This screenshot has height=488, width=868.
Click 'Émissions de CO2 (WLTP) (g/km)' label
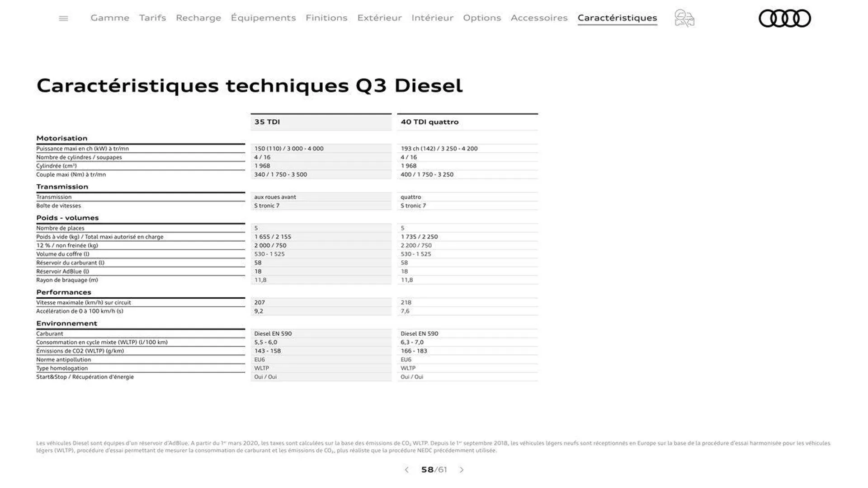80,351
